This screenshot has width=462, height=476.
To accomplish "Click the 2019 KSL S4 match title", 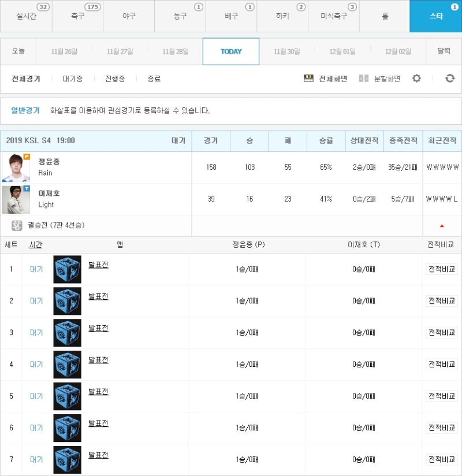I will pyautogui.click(x=28, y=140).
